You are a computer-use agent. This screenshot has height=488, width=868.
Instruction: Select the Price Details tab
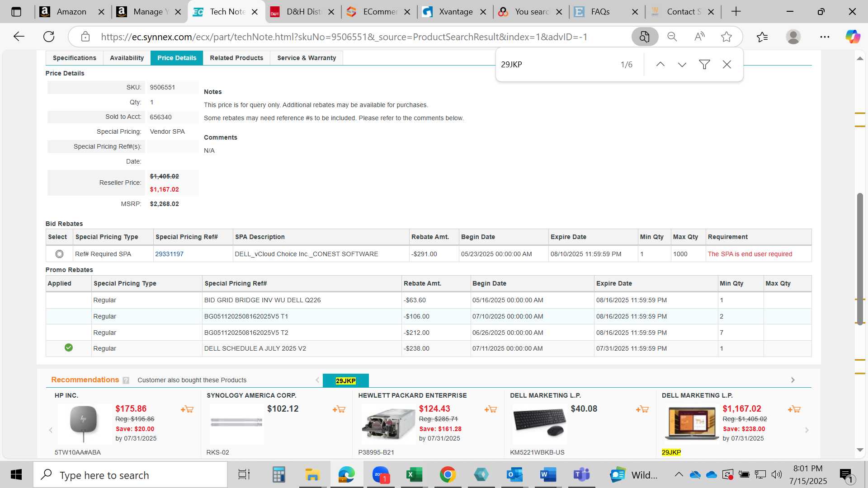tap(177, 58)
